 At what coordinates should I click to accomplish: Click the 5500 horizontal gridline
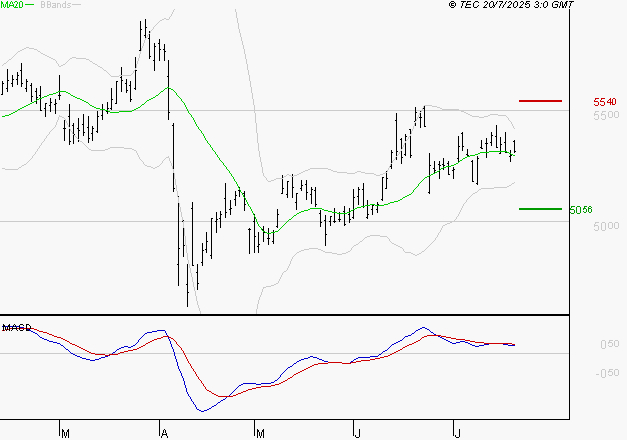tap(285, 110)
